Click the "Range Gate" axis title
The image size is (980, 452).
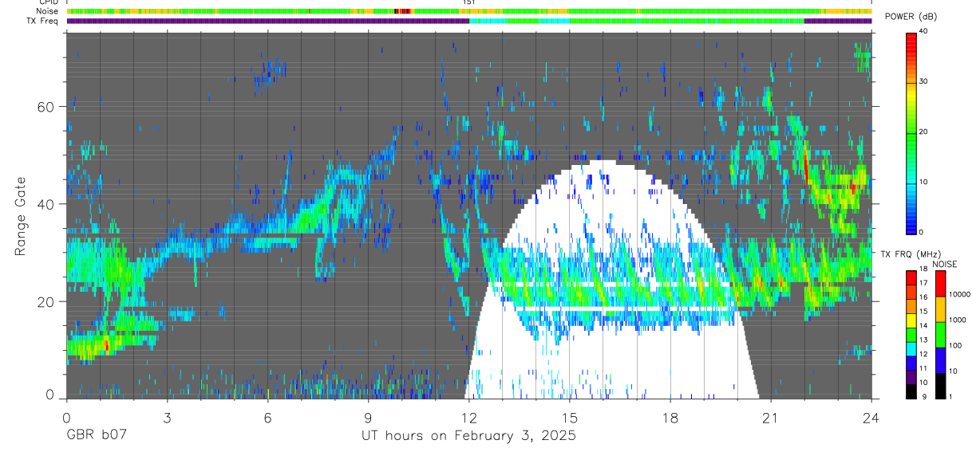point(21,215)
